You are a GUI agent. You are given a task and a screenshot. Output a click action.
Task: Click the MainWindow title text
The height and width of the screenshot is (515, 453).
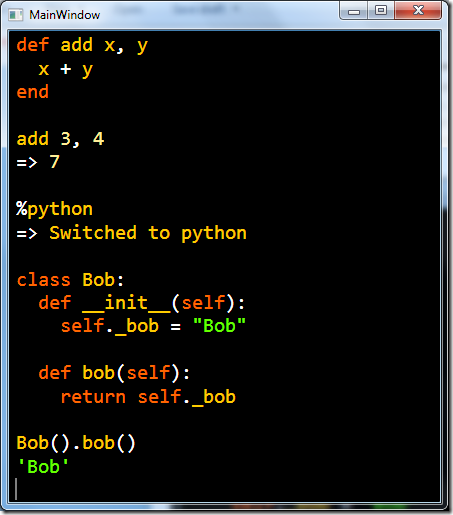click(65, 15)
